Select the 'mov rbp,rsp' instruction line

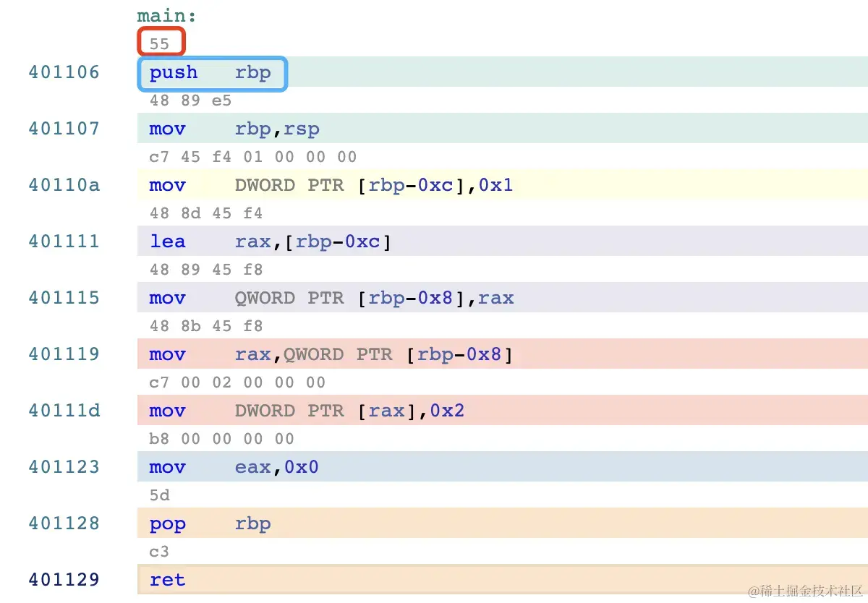point(234,129)
